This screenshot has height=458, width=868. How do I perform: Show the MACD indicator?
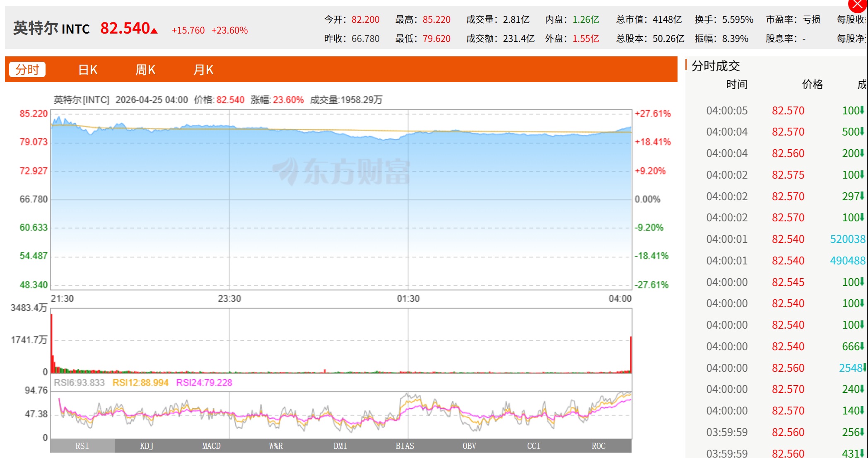click(211, 446)
